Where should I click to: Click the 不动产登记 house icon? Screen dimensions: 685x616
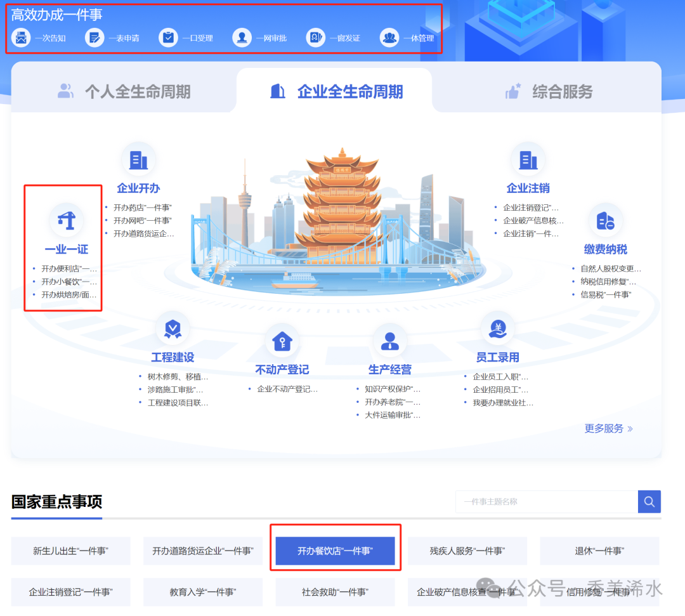click(282, 341)
